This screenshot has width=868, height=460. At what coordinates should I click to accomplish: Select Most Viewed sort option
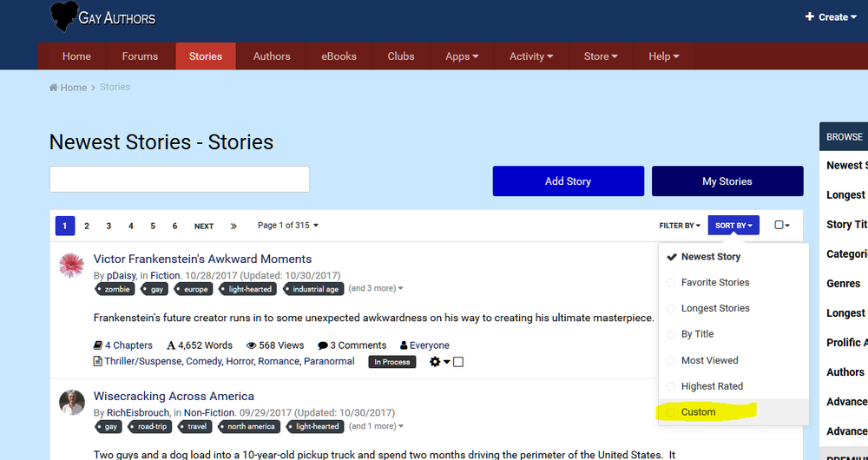point(733,360)
